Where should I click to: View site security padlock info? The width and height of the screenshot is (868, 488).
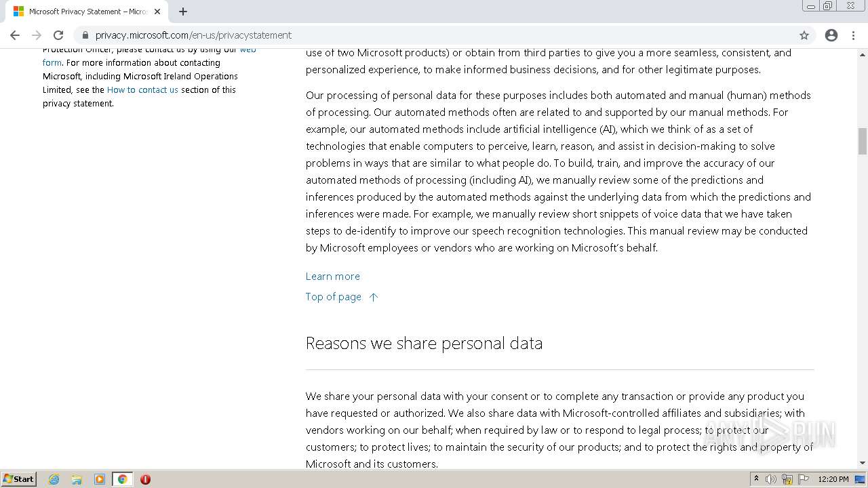85,35
